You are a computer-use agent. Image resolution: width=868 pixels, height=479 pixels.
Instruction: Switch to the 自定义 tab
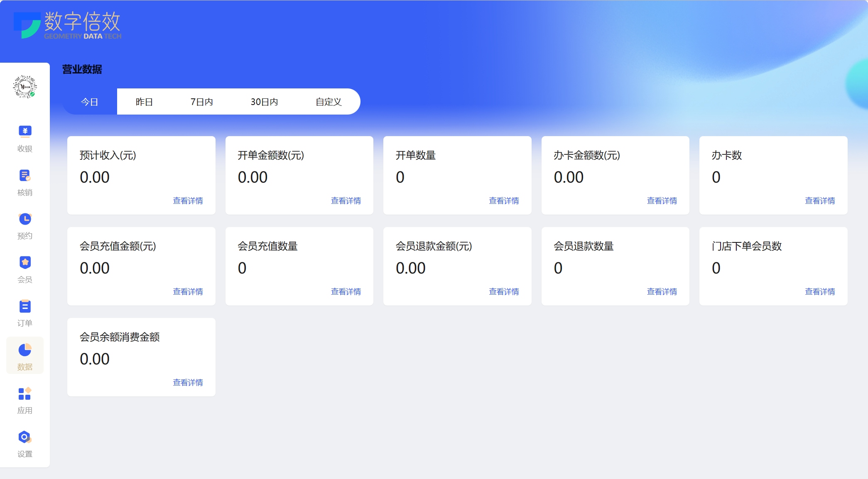coord(329,102)
